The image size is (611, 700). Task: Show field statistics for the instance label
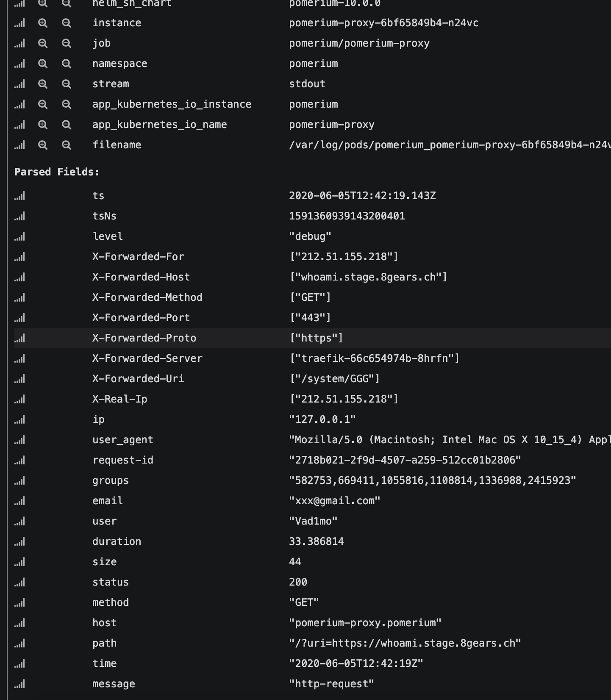(x=19, y=23)
